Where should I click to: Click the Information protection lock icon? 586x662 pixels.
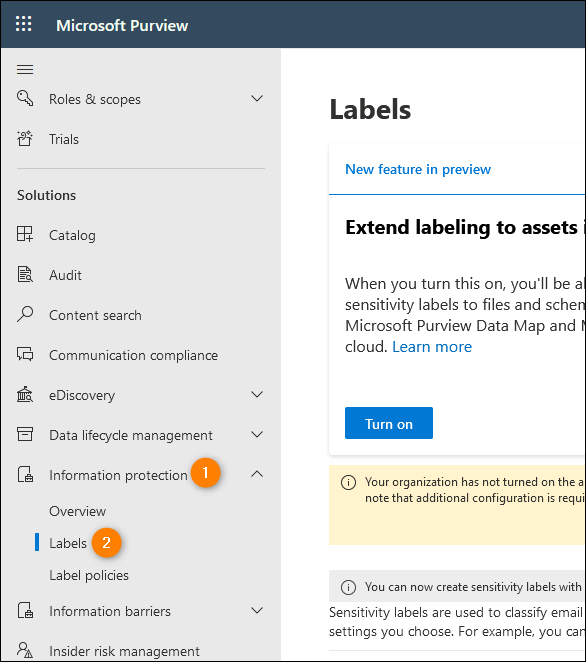[x=25, y=475]
